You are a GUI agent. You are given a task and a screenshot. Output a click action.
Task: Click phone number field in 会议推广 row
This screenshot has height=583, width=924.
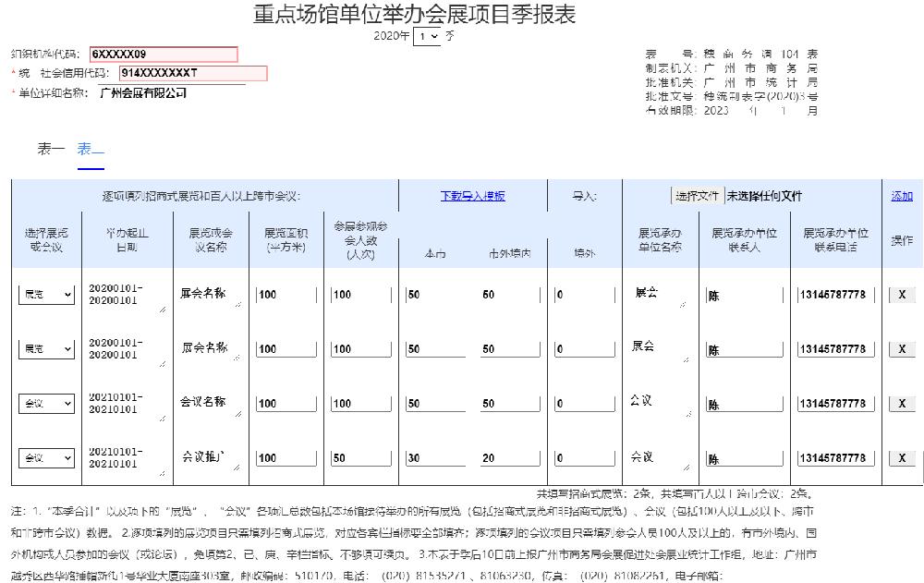coord(836,458)
